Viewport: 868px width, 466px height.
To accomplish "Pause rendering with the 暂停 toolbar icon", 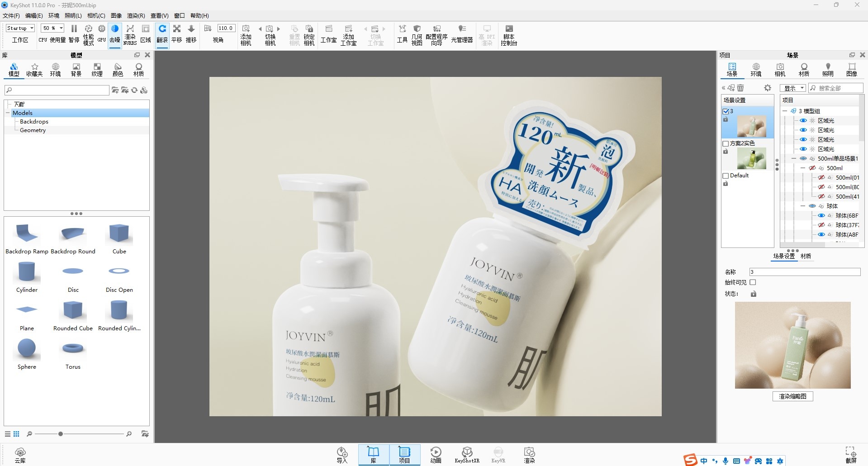I will click(74, 34).
